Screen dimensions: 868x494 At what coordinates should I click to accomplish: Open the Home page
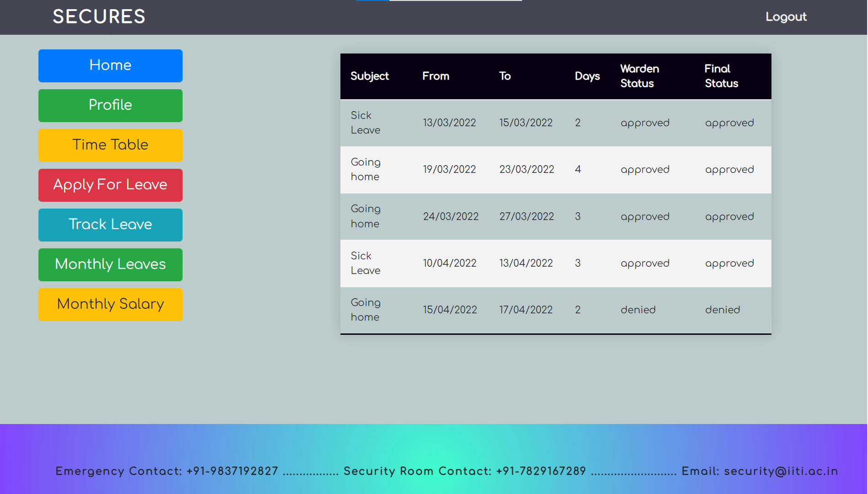[x=110, y=65]
